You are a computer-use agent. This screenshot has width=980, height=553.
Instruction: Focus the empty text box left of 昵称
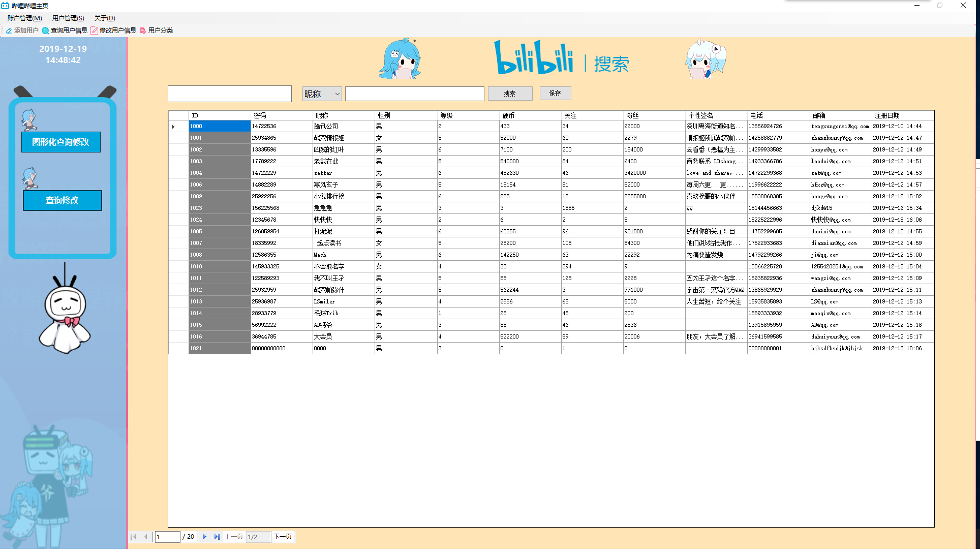click(x=230, y=94)
